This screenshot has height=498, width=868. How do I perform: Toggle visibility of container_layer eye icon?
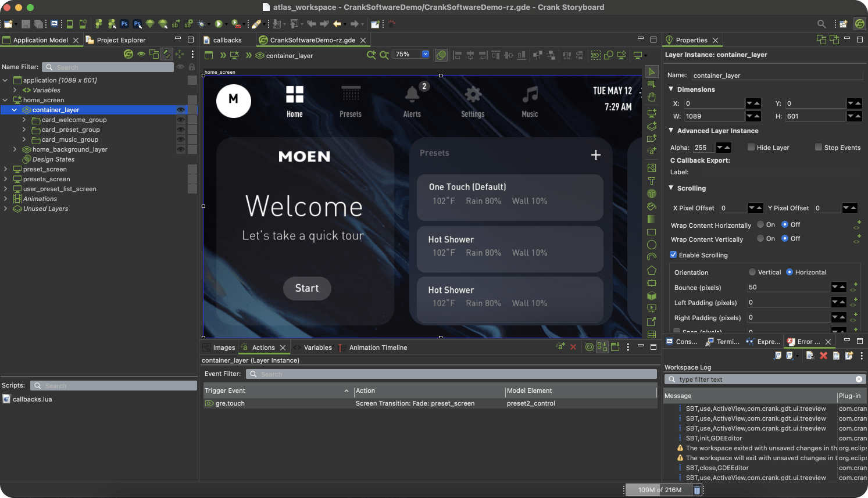[x=181, y=110]
